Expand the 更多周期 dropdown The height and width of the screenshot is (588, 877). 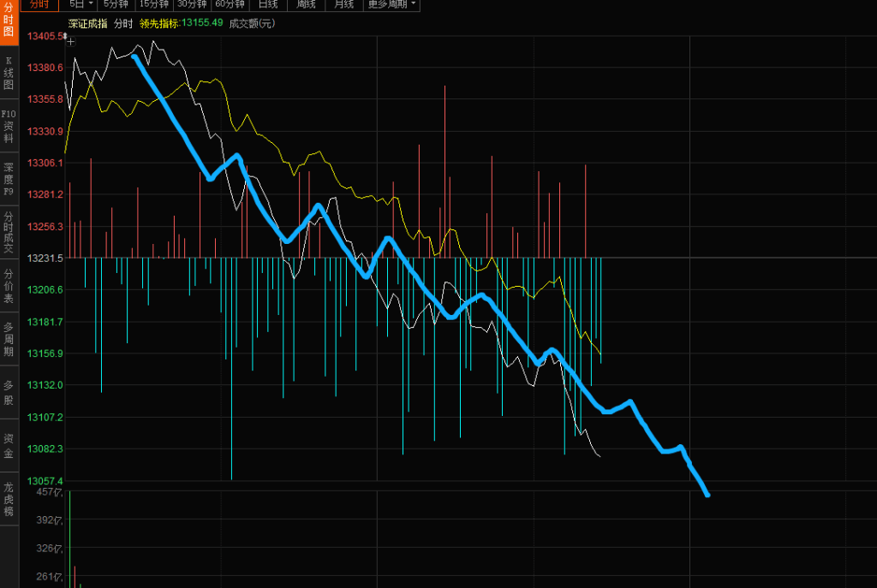point(391,4)
